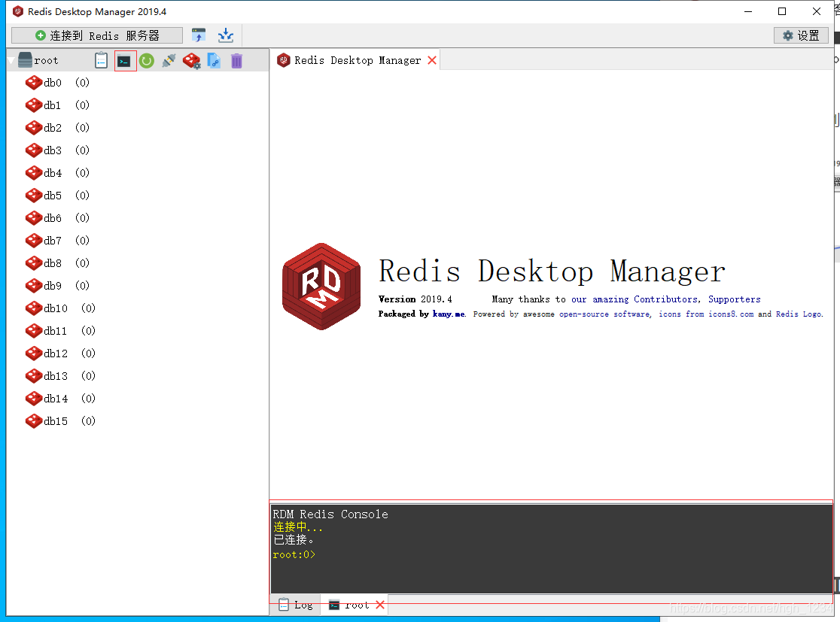Open the Supporters link

point(734,299)
